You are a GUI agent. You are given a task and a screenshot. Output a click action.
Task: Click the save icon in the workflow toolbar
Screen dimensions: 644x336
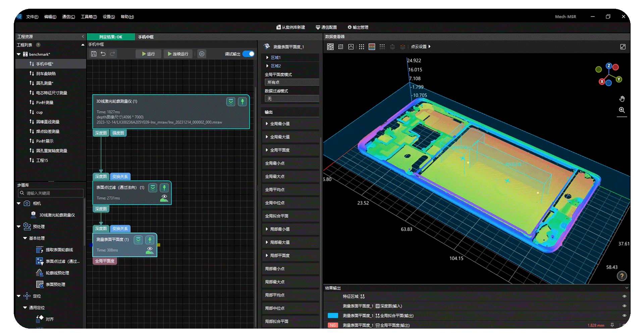(x=94, y=54)
